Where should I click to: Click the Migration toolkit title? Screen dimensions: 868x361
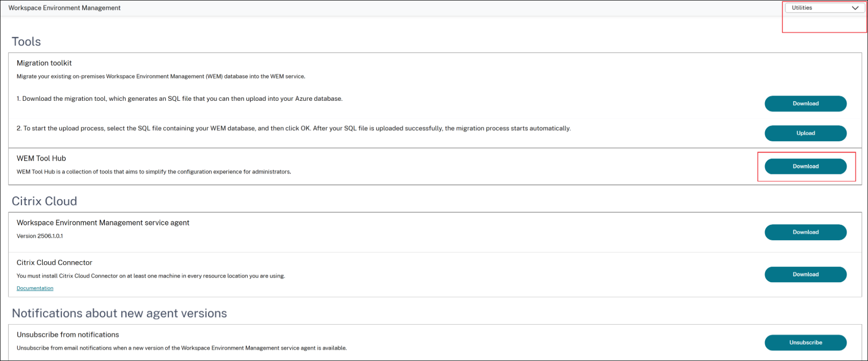click(44, 63)
